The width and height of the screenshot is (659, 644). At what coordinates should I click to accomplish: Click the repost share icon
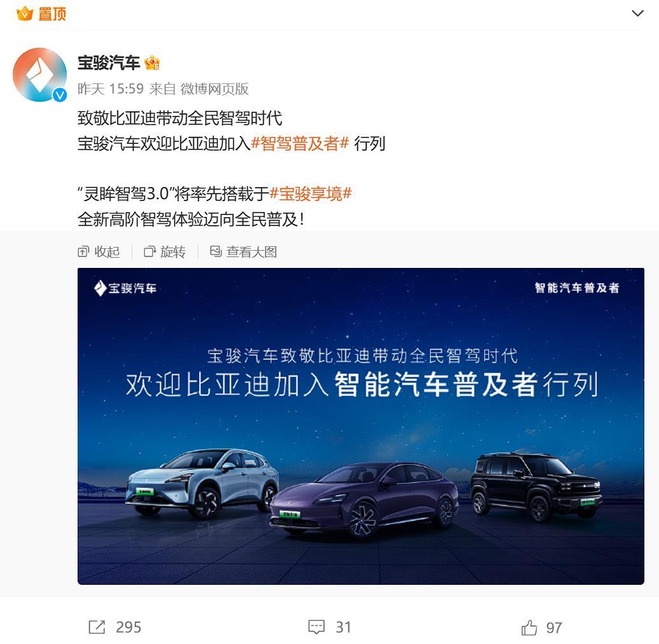click(x=97, y=627)
